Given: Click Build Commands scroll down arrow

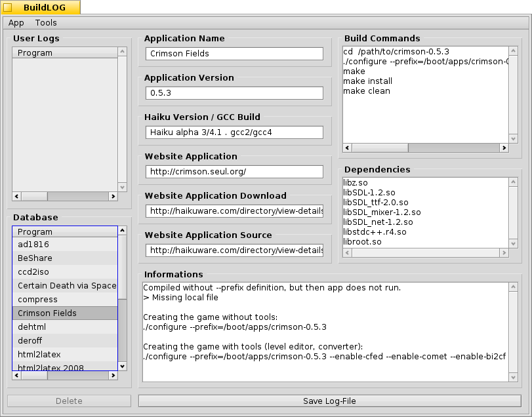Looking at the screenshot, I should tap(514, 138).
